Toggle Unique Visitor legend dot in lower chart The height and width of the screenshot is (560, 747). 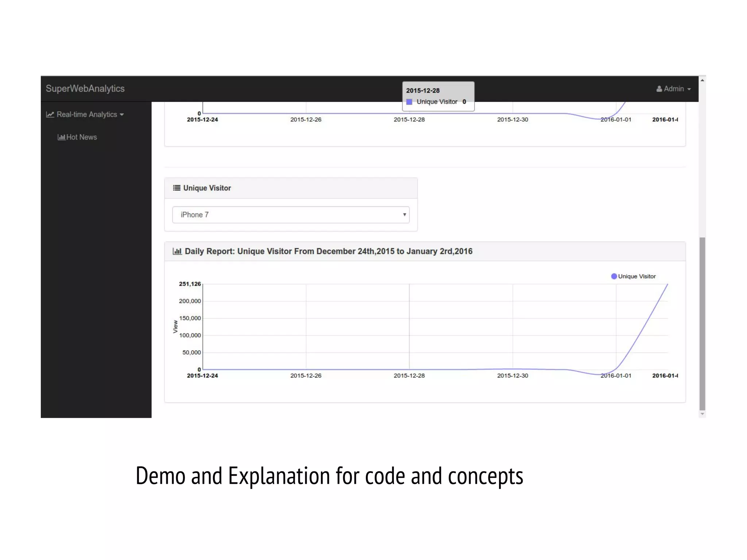pyautogui.click(x=614, y=276)
